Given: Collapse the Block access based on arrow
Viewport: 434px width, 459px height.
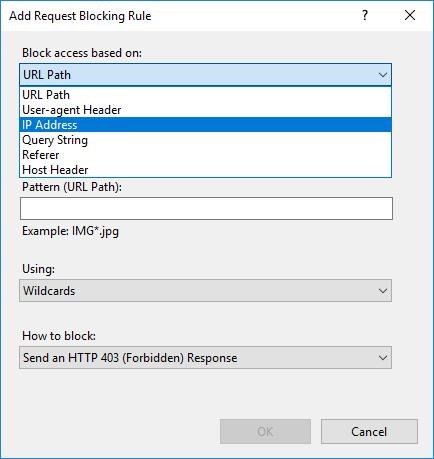Looking at the screenshot, I should click(383, 75).
